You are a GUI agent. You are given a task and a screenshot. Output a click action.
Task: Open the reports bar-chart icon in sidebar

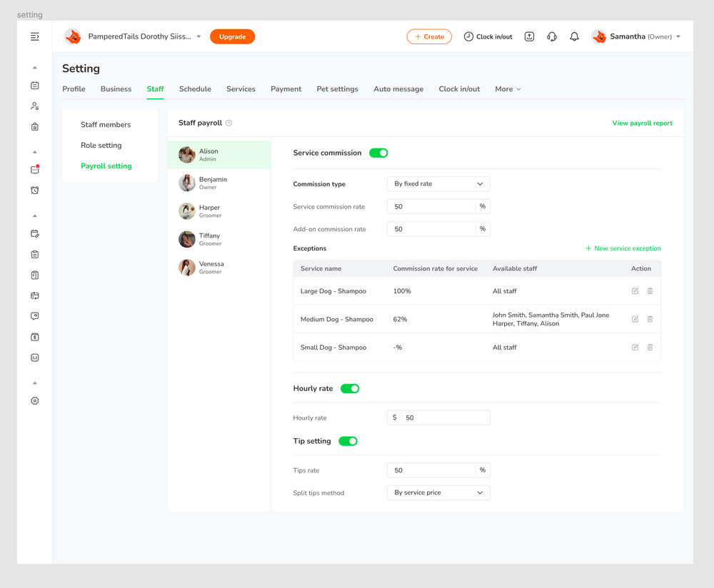34,357
